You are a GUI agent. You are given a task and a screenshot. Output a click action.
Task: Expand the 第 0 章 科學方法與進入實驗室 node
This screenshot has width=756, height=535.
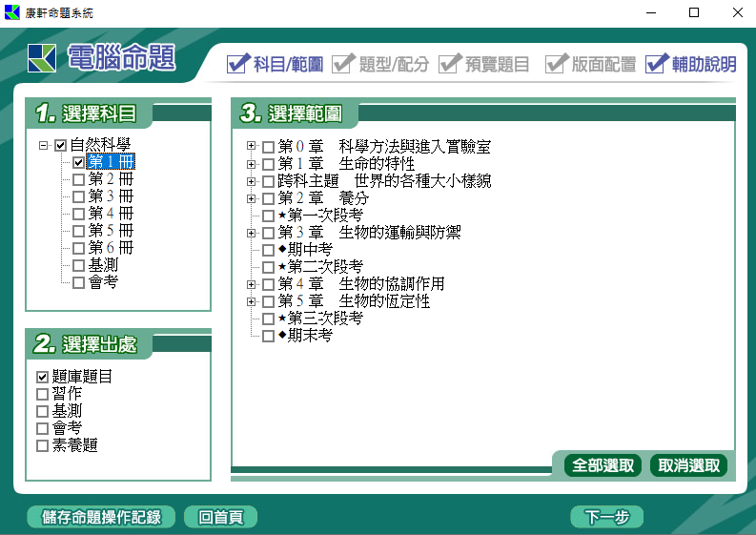252,147
